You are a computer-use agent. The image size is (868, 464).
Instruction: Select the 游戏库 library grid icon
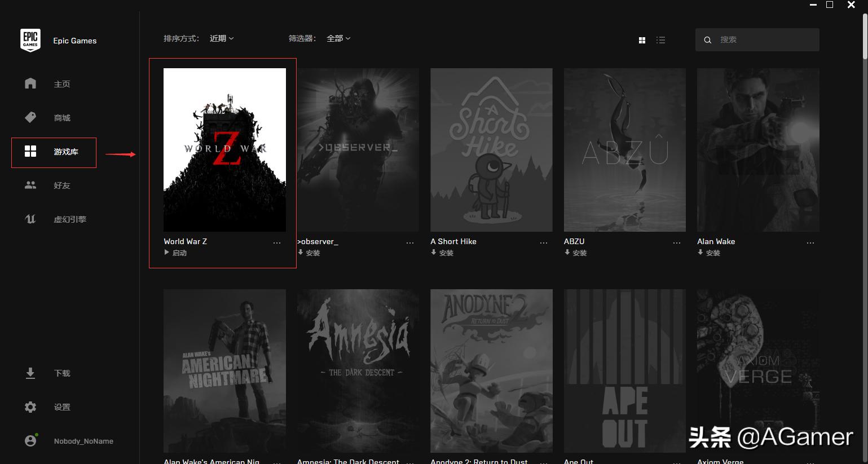pyautogui.click(x=30, y=151)
